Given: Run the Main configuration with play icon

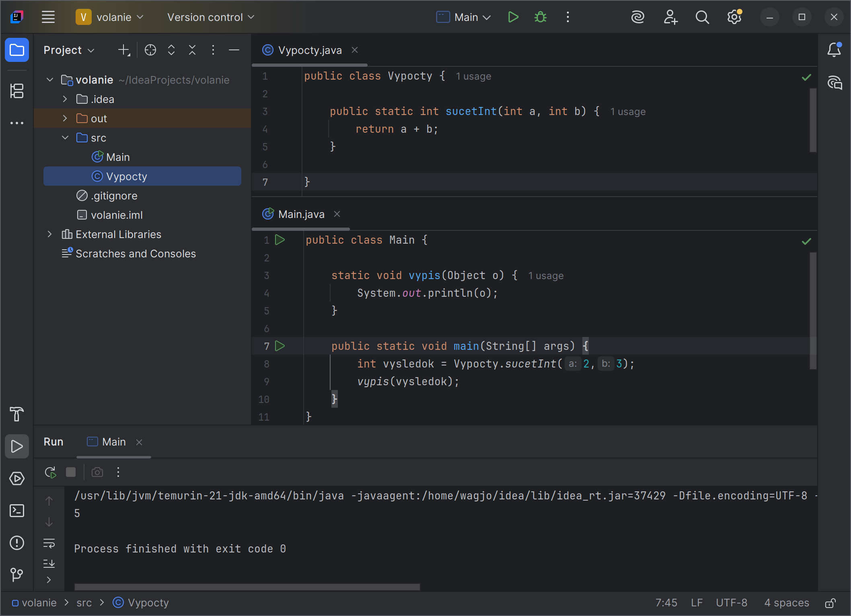Looking at the screenshot, I should (x=513, y=17).
